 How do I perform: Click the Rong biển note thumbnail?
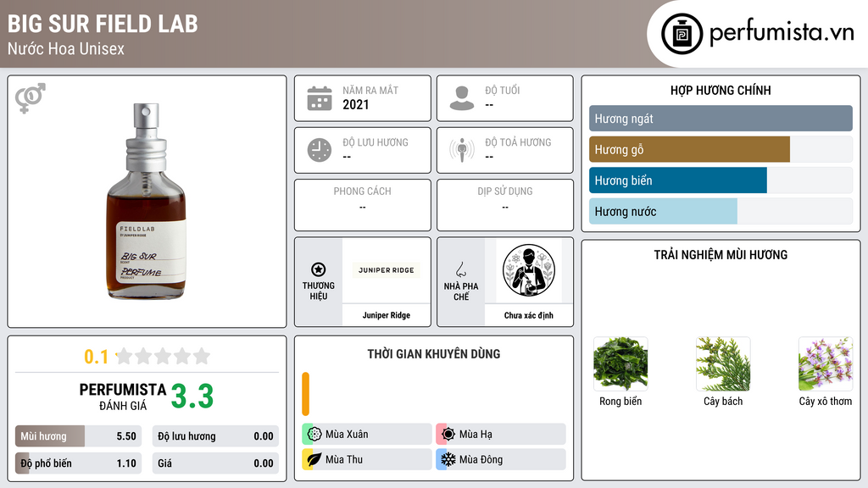click(x=620, y=364)
